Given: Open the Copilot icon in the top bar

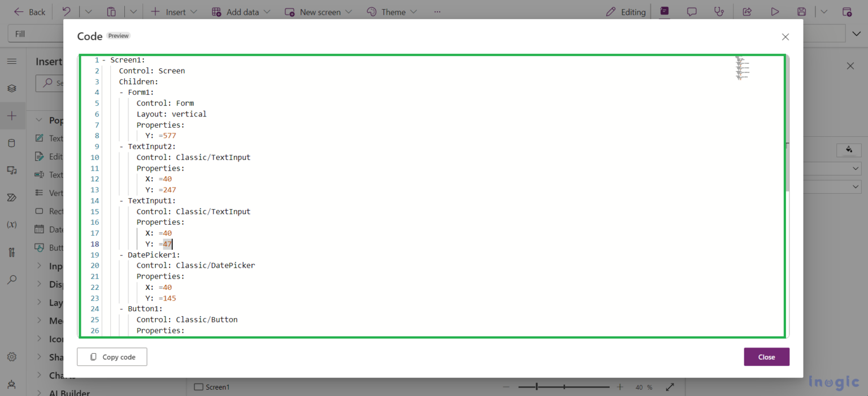Looking at the screenshot, I should (664, 12).
